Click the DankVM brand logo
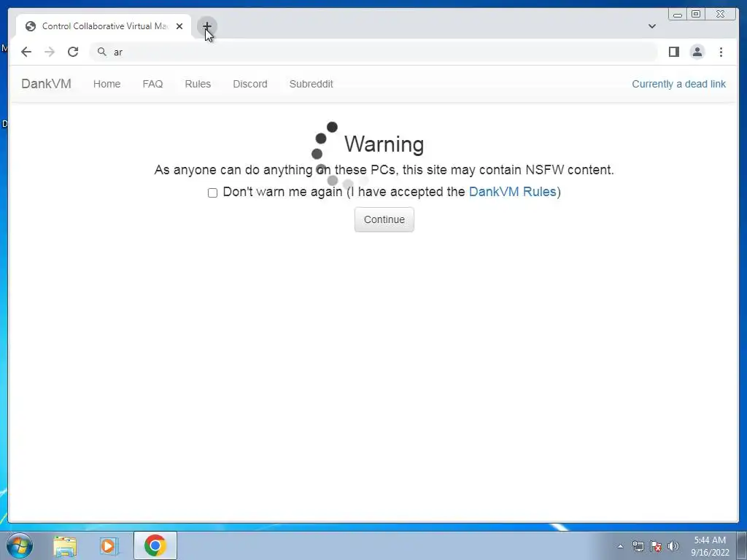Image resolution: width=747 pixels, height=560 pixels. coord(46,84)
